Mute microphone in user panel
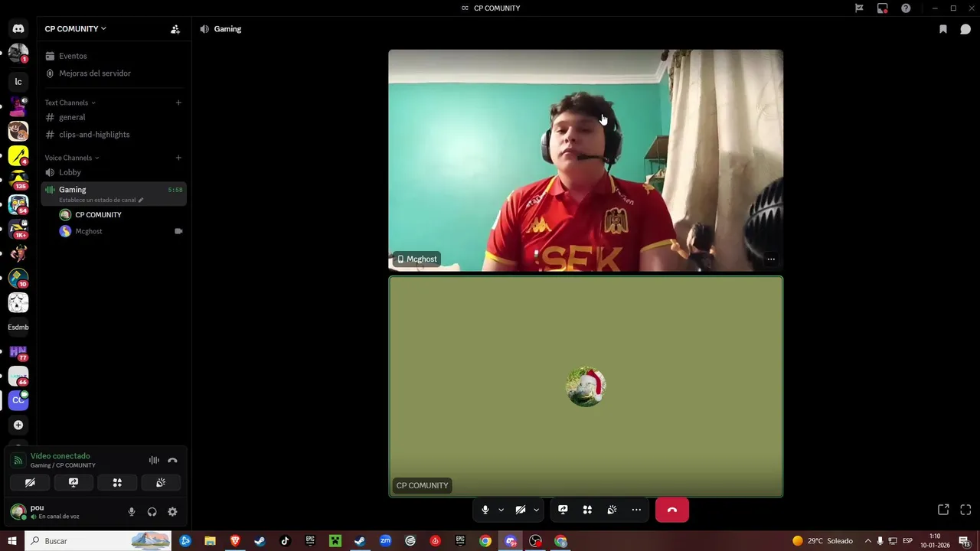Viewport: 980px width, 551px height. 131,512
